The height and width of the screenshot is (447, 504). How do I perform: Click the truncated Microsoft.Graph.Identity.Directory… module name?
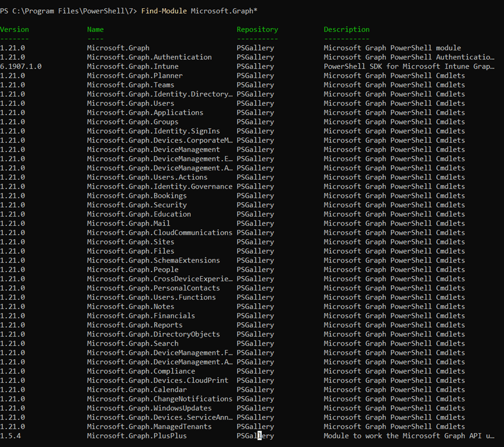pos(159,94)
